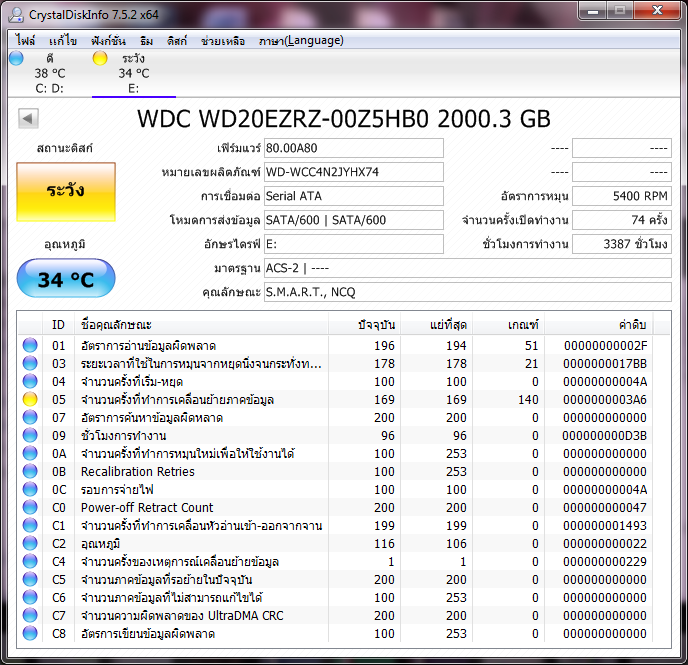Click the firmware field 80.00A80
Viewport: 688px width, 665px height.
tap(354, 148)
